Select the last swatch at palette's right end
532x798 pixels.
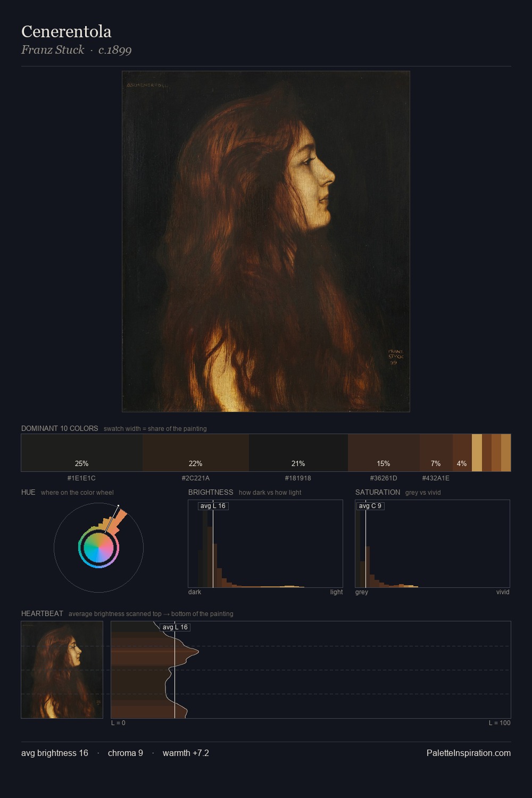click(506, 453)
